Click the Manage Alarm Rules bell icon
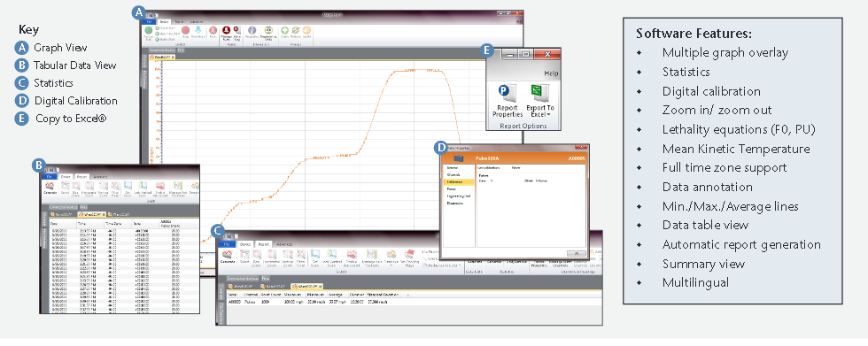Image resolution: width=868 pixels, height=346 pixels. pos(227,30)
